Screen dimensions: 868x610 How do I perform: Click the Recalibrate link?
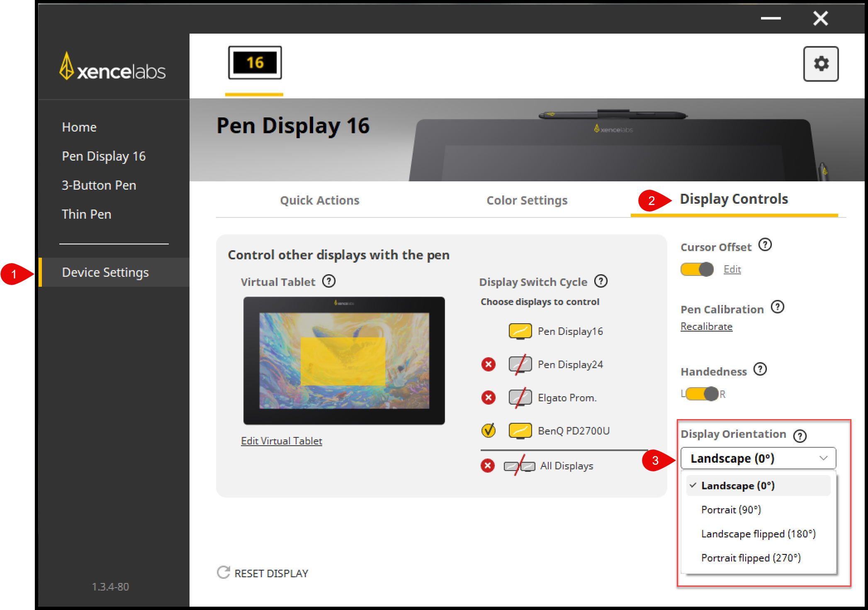(706, 327)
